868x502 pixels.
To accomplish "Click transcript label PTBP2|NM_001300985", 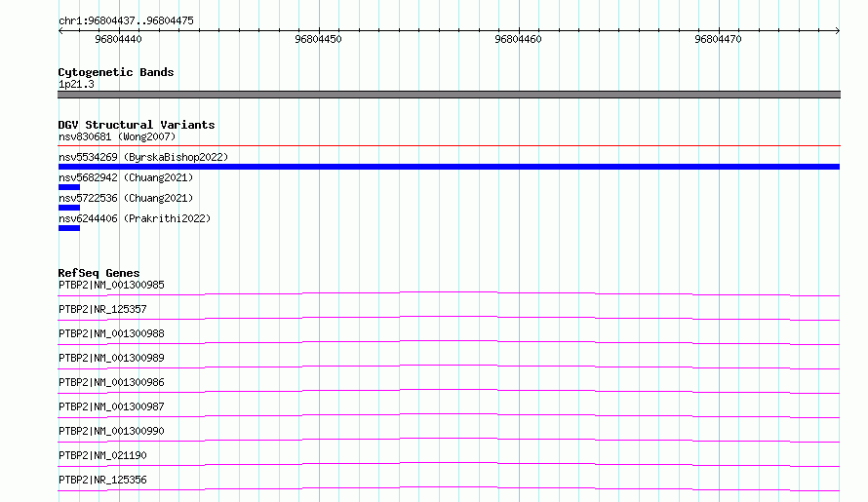I will click(111, 285).
